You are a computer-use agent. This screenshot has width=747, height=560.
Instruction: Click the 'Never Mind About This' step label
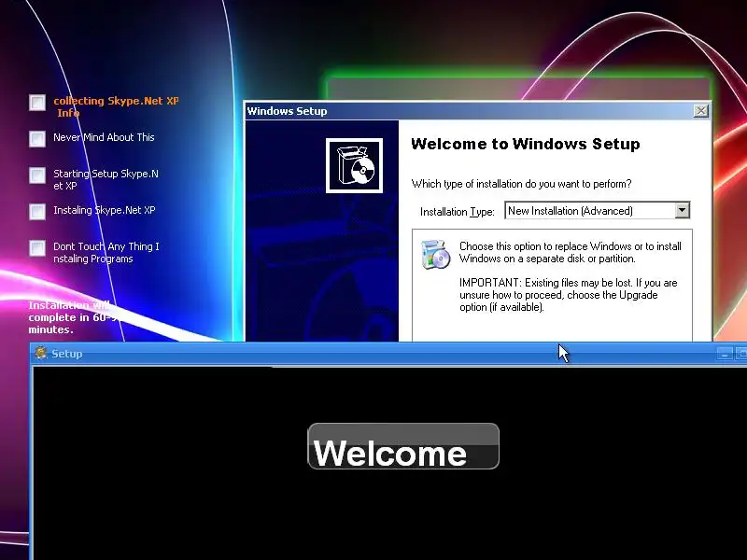pos(104,137)
